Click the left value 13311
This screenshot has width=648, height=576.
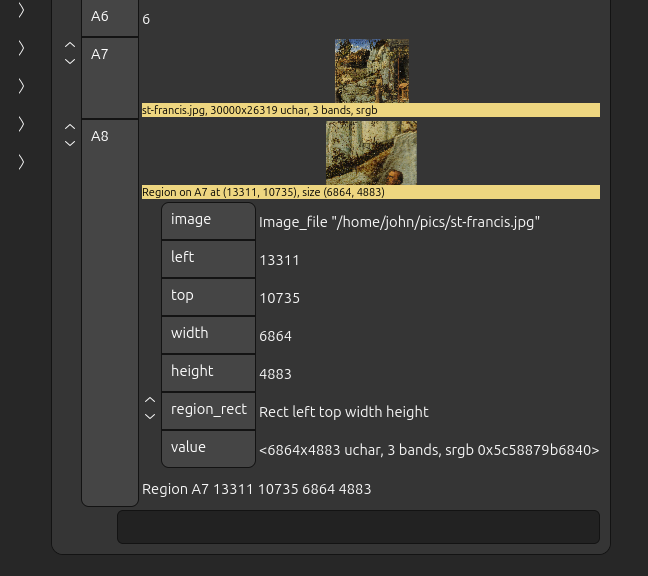tap(279, 260)
